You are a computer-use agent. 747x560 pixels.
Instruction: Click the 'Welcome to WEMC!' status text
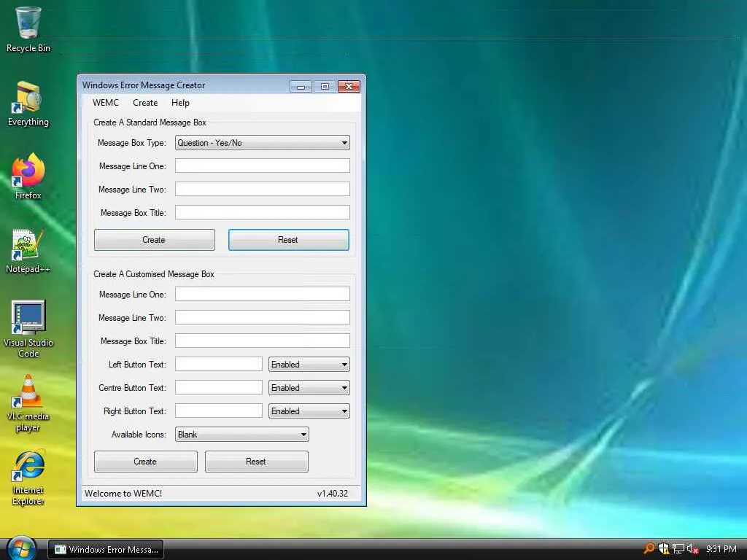pyautogui.click(x=123, y=494)
